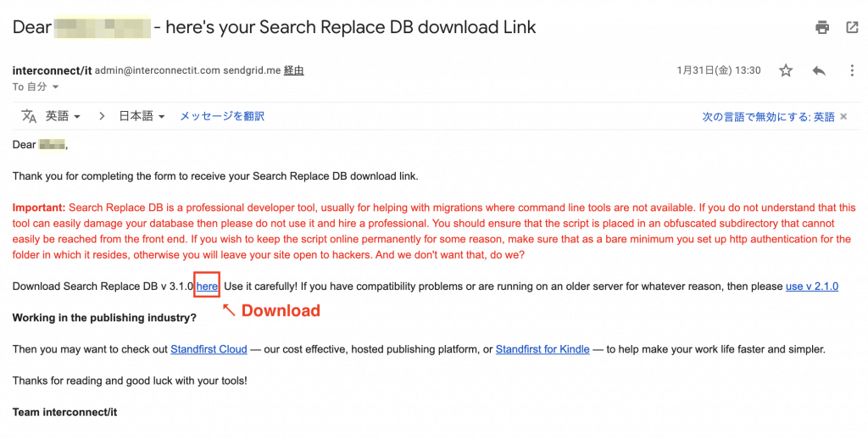Screen dimensions: 868x439
Task: Click the date '1月31日(金) 13:30'
Action: pos(719,70)
